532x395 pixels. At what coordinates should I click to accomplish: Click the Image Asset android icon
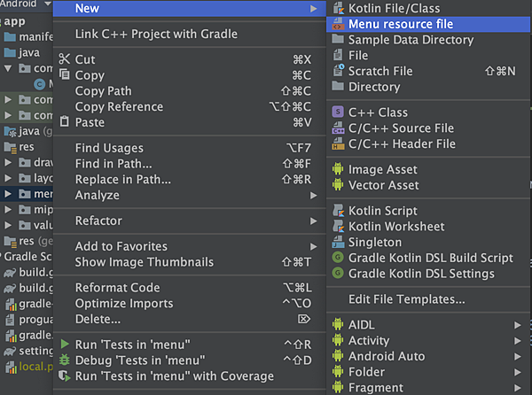click(x=338, y=168)
